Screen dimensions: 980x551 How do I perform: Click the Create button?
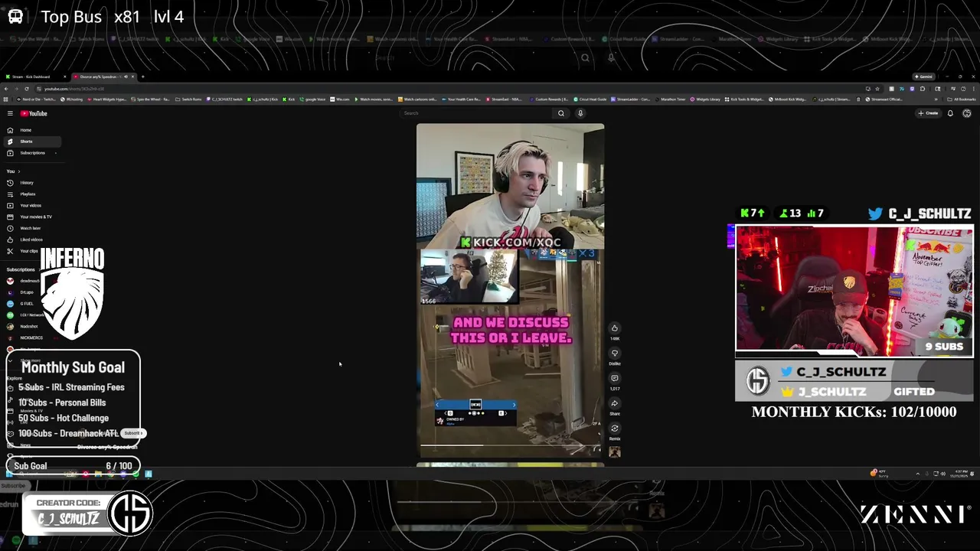tap(928, 113)
